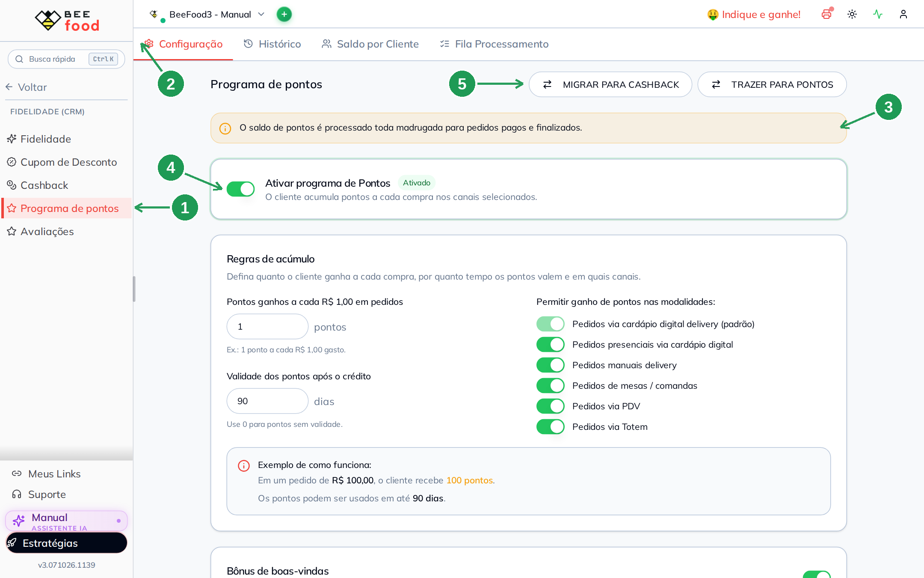This screenshot has height=578, width=924.
Task: Click the sidebar resize handle
Action: 134,289
